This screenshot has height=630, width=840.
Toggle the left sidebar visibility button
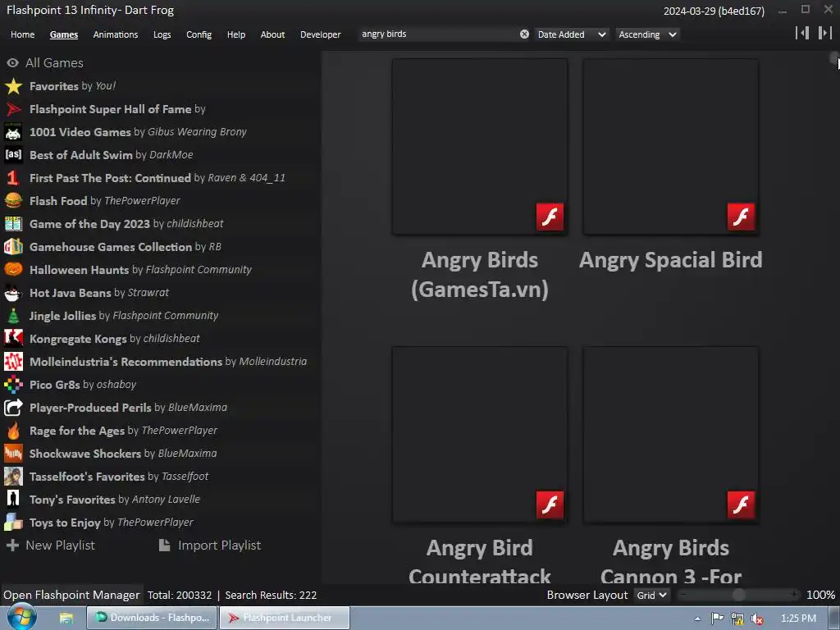802,33
